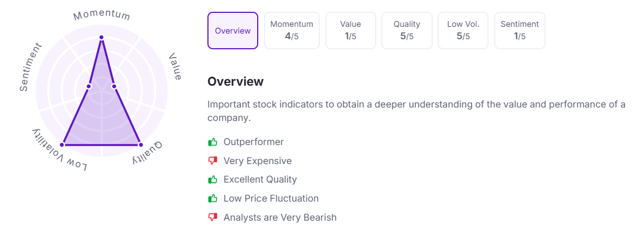
Task: Select the Overview tab
Action: 233,30
